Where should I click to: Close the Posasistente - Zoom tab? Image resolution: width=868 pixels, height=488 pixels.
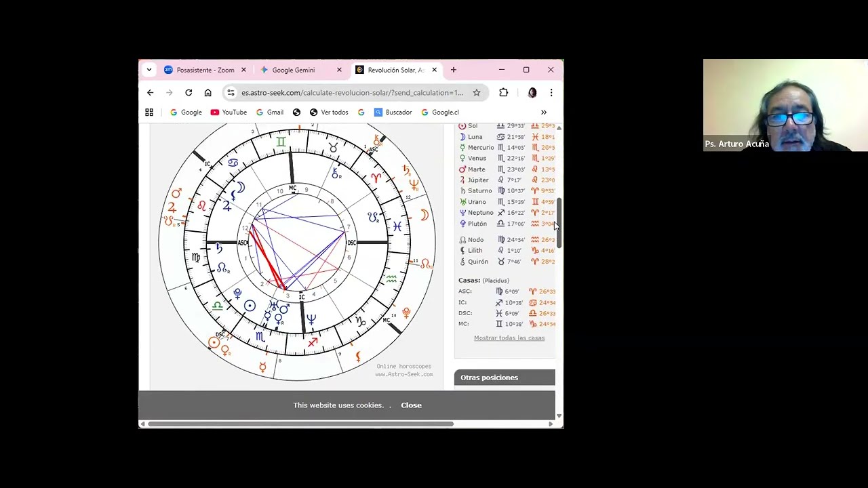click(x=243, y=70)
